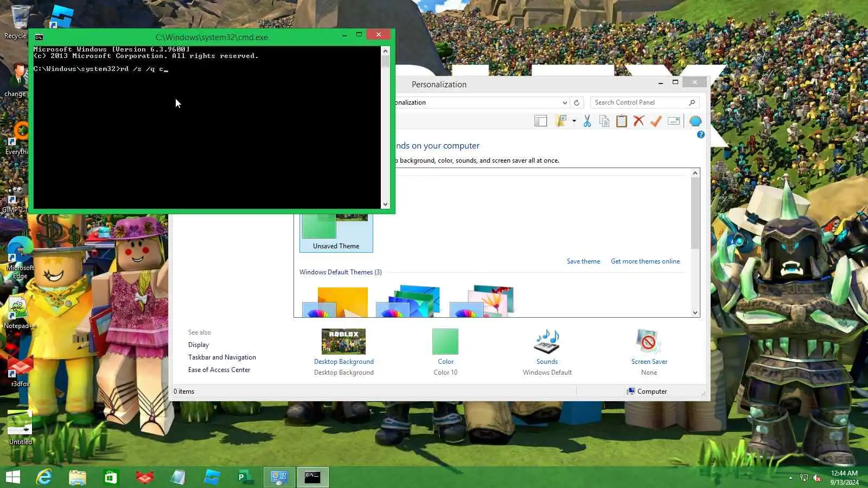Select the second blue-green Windows default theme

(x=409, y=301)
